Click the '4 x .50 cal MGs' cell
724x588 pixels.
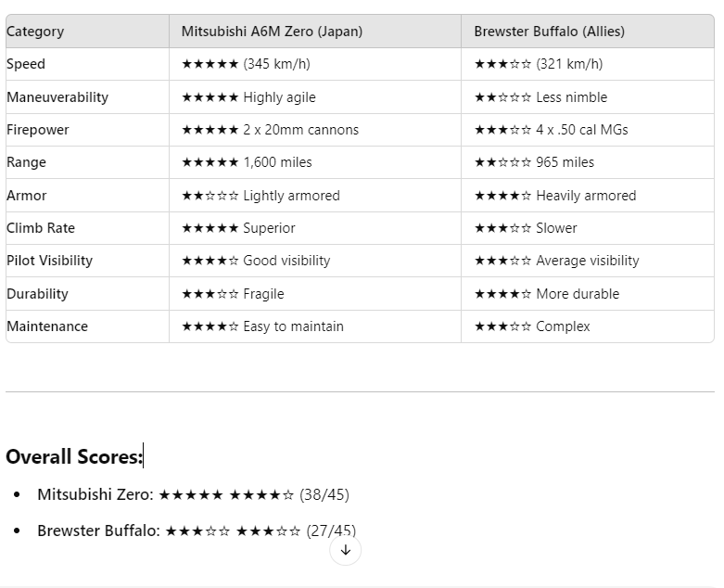(x=588, y=130)
